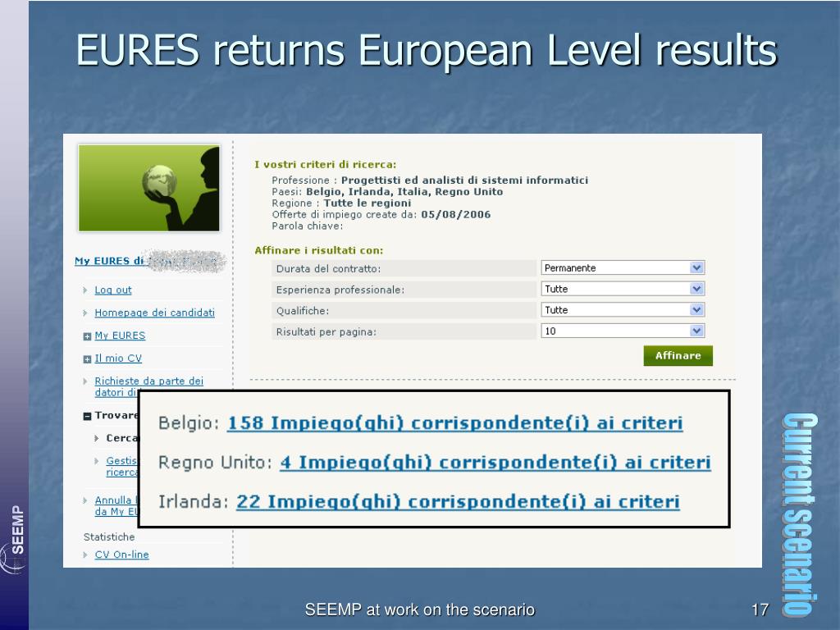Open the Esperienza professionale dropdown
840x630 pixels.
tap(623, 289)
